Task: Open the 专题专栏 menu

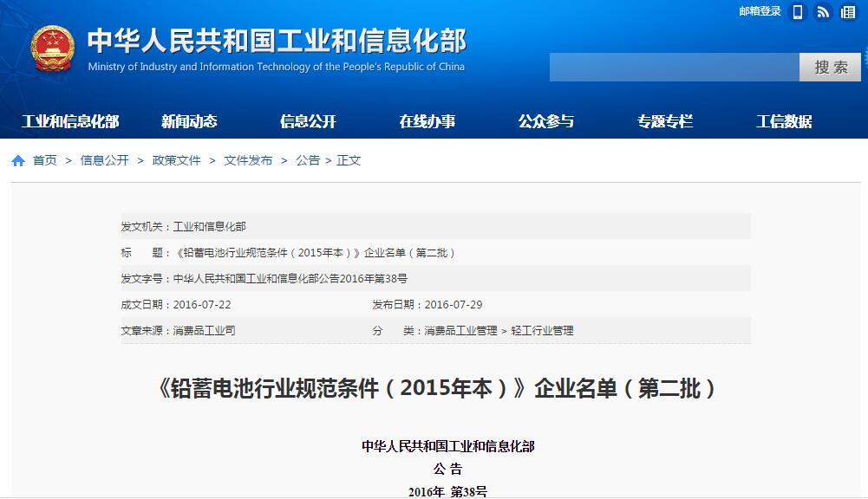Action: [x=665, y=122]
